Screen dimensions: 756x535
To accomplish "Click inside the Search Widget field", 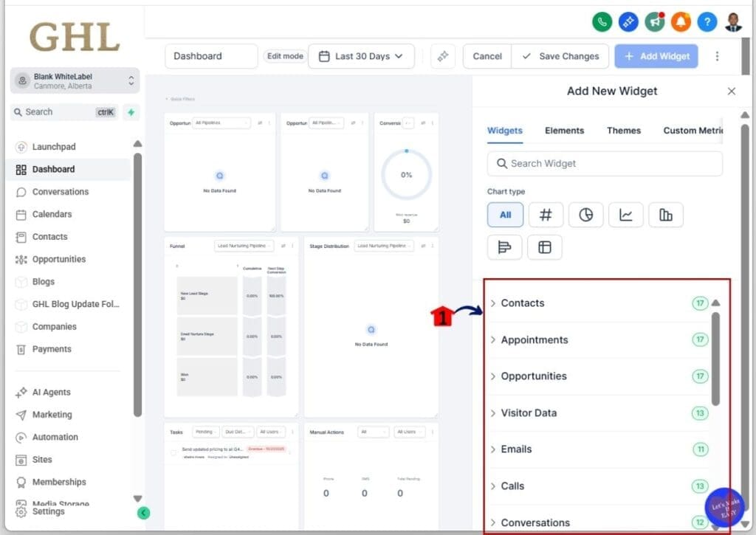I will (x=604, y=163).
